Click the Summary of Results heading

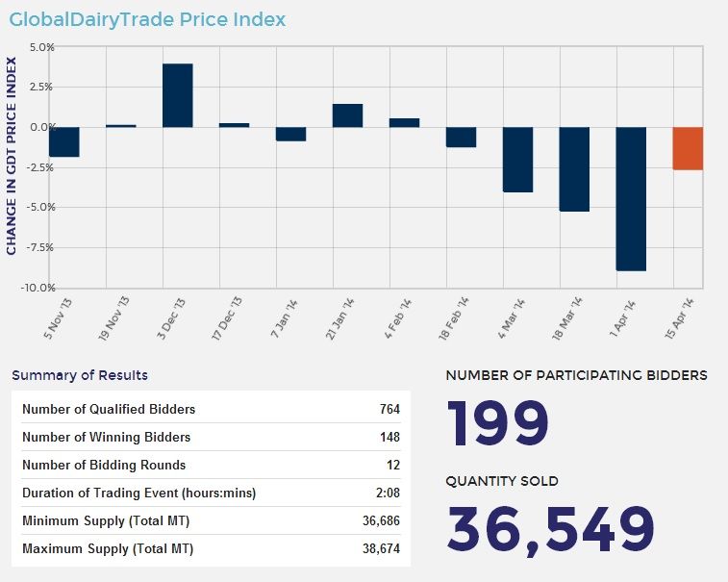80,375
